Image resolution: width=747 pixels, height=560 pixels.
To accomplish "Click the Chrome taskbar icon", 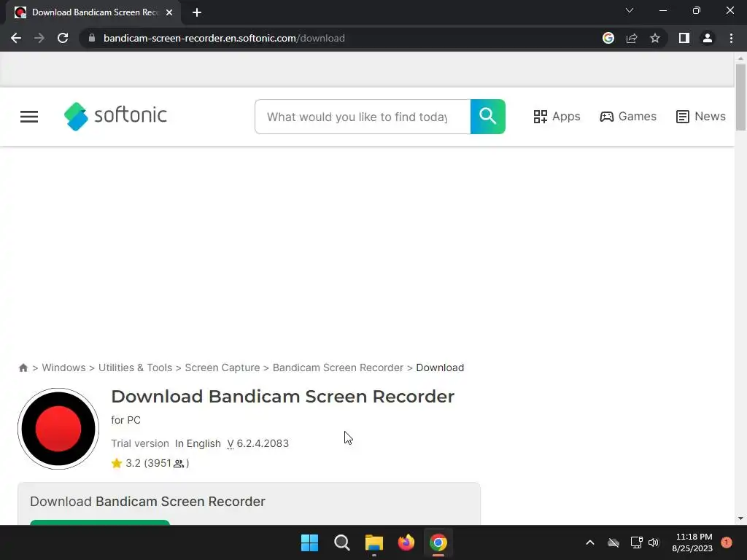I will coord(438,542).
